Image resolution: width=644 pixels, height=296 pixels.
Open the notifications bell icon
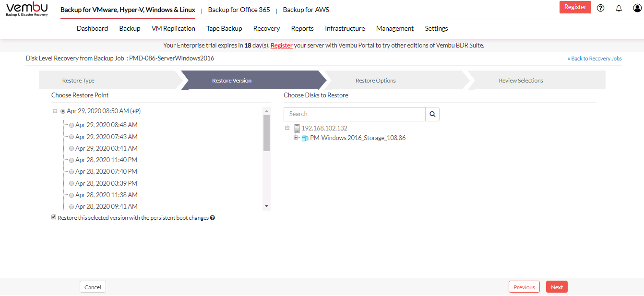619,8
